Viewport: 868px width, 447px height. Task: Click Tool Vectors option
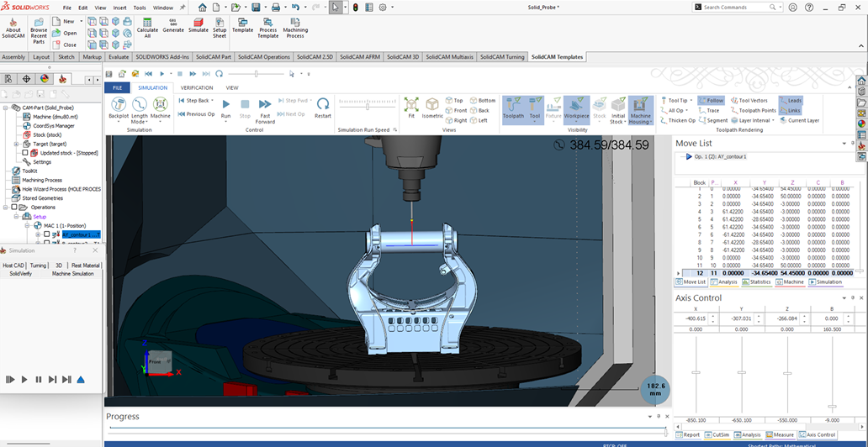[x=749, y=101]
